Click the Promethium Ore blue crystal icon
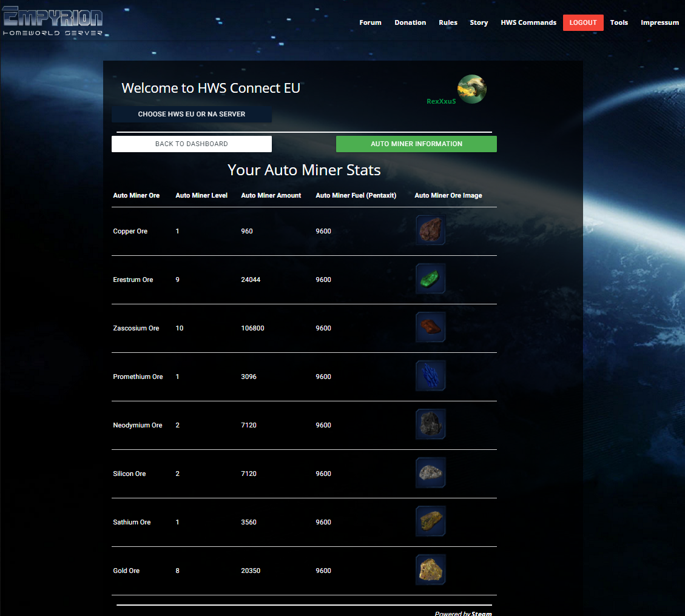This screenshot has width=685, height=616. click(430, 375)
